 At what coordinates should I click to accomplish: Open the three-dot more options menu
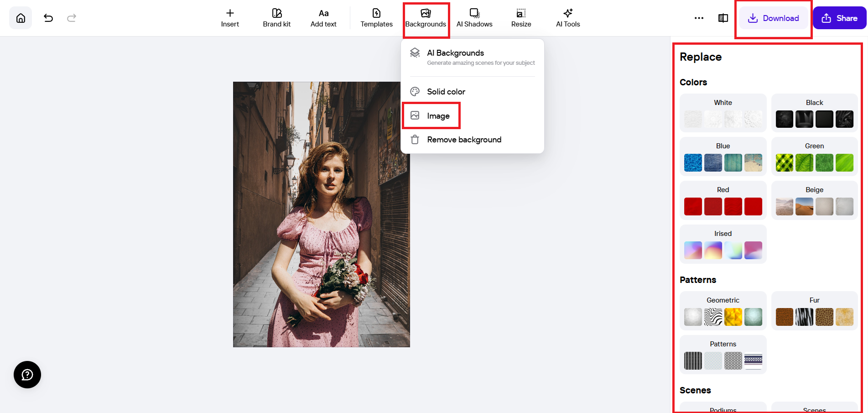pos(699,18)
